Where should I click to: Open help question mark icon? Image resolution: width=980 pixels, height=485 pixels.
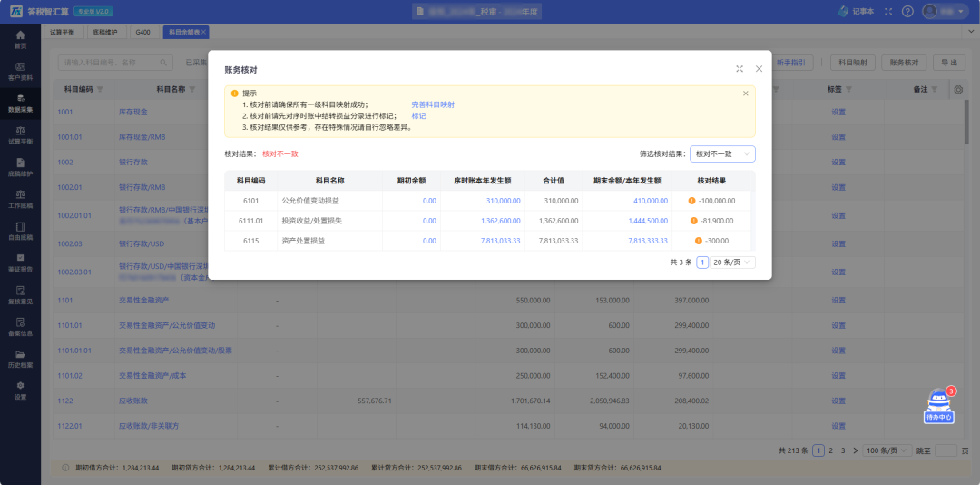[907, 11]
